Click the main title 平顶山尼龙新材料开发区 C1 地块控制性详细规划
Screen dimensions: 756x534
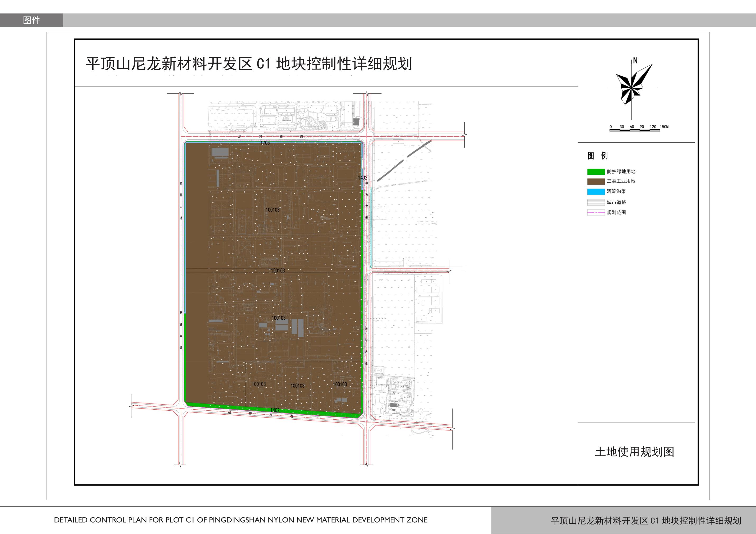[x=249, y=64]
